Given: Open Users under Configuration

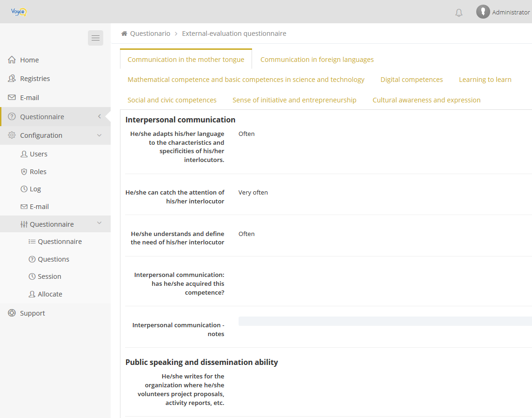Looking at the screenshot, I should tap(39, 154).
